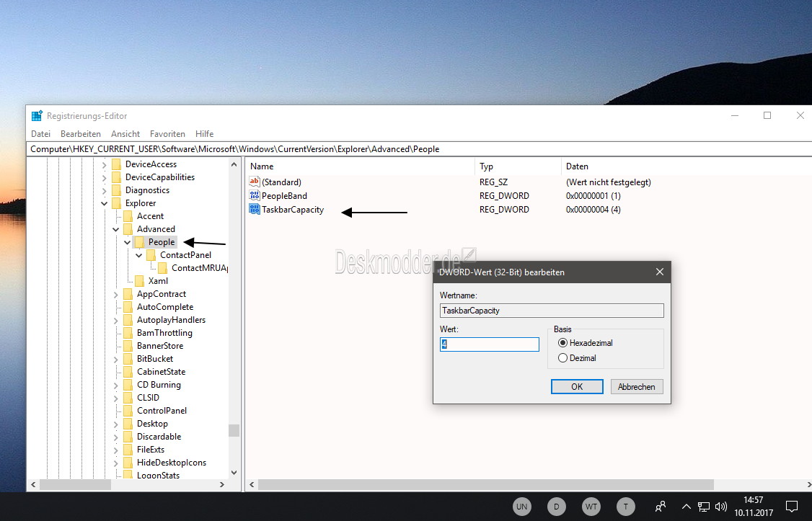This screenshot has height=521, width=812.
Task: Expand the CLSID tree node
Action: click(115, 397)
